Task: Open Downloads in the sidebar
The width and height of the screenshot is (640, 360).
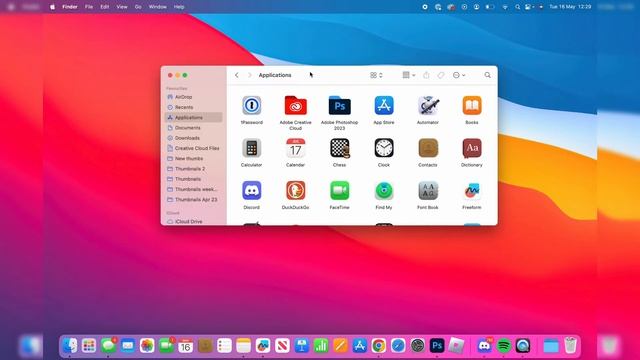Action: click(194, 138)
